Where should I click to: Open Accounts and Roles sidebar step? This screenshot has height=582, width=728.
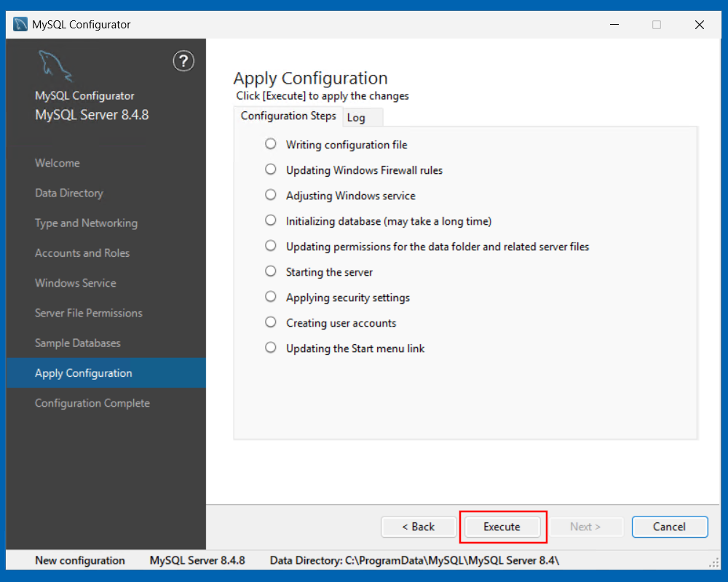pyautogui.click(x=82, y=253)
